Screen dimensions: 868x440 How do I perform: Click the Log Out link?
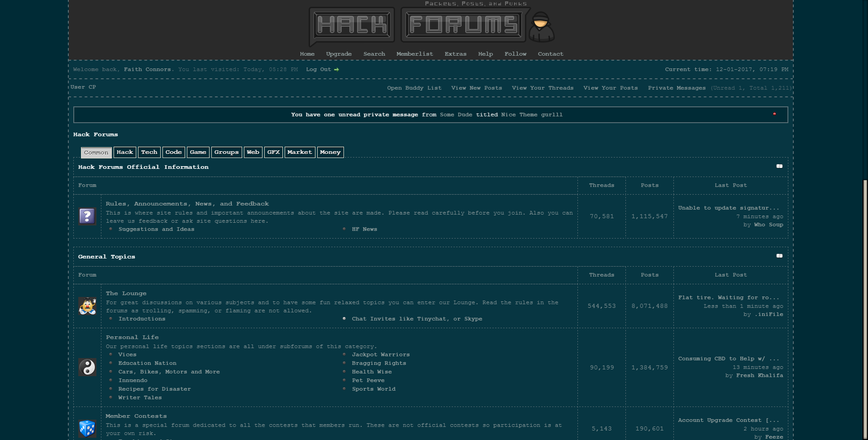coord(319,69)
